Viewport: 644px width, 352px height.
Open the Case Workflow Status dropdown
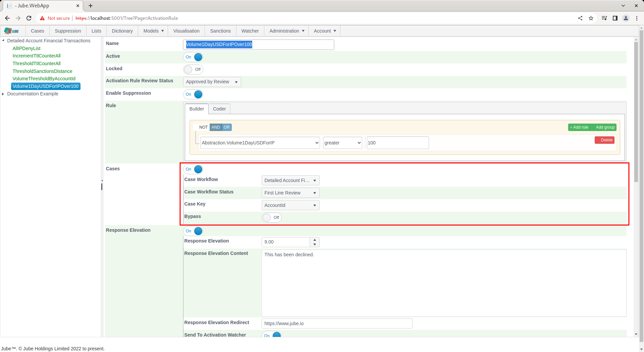(x=290, y=193)
